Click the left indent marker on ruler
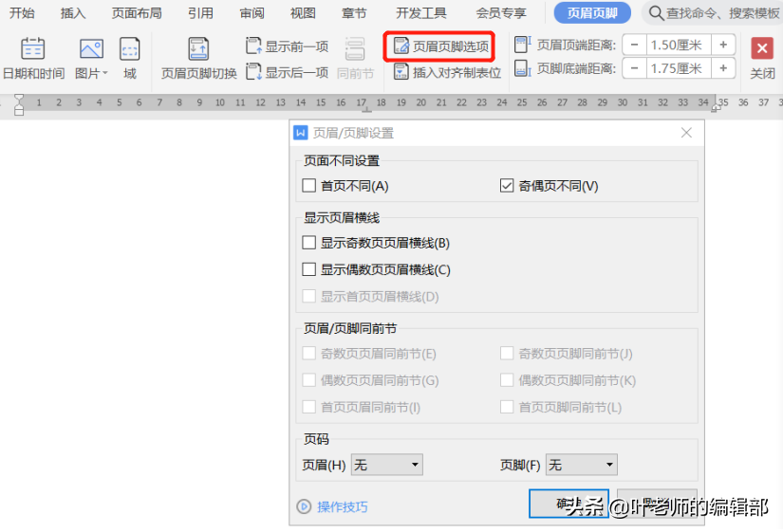The height and width of the screenshot is (532, 783). pos(19,105)
